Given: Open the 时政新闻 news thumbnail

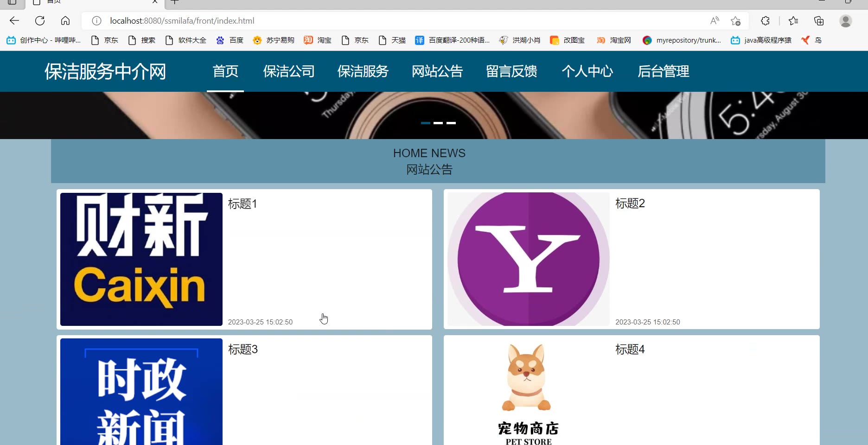Looking at the screenshot, I should tap(141, 392).
